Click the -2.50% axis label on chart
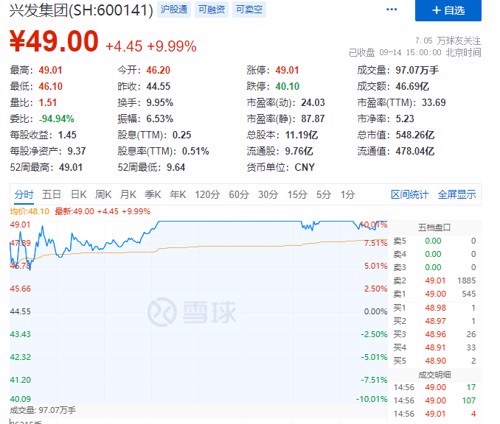500x424 pixels. point(374,334)
